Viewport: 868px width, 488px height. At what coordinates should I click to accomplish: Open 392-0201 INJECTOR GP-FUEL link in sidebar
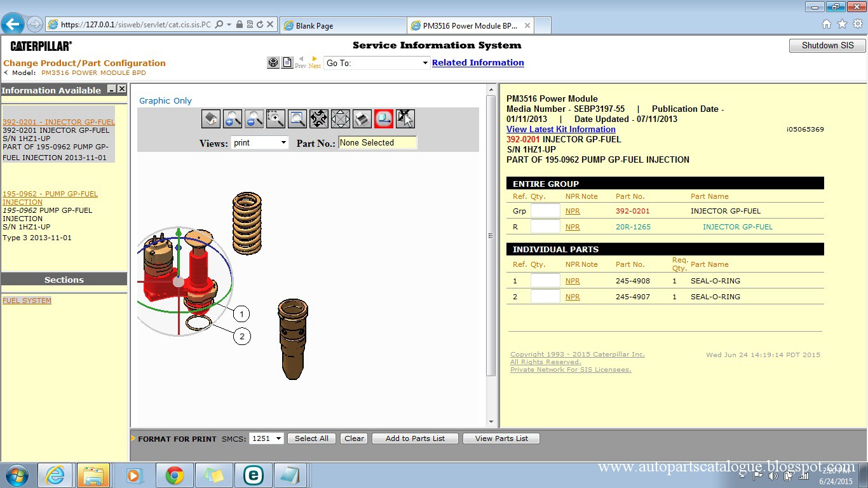[x=58, y=122]
